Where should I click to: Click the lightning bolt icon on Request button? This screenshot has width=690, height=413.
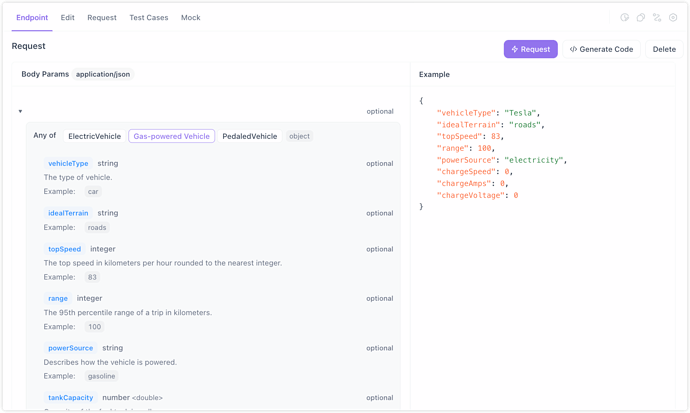click(515, 49)
